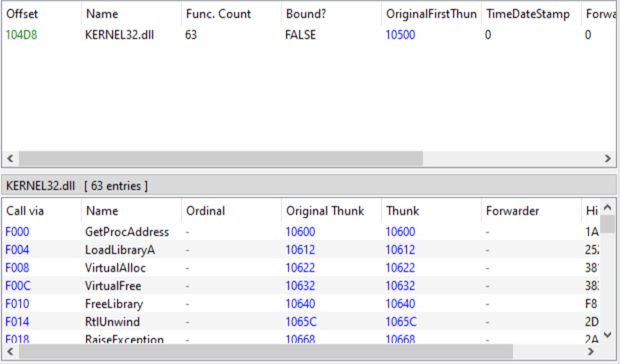Viewport: 620px width, 364px height.
Task: Click Call via address F014
Action: [17, 322]
